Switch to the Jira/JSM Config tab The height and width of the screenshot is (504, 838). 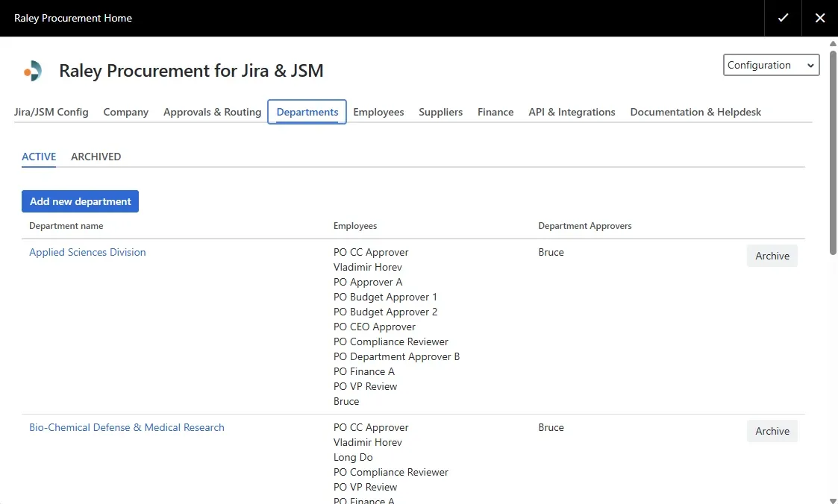[51, 112]
